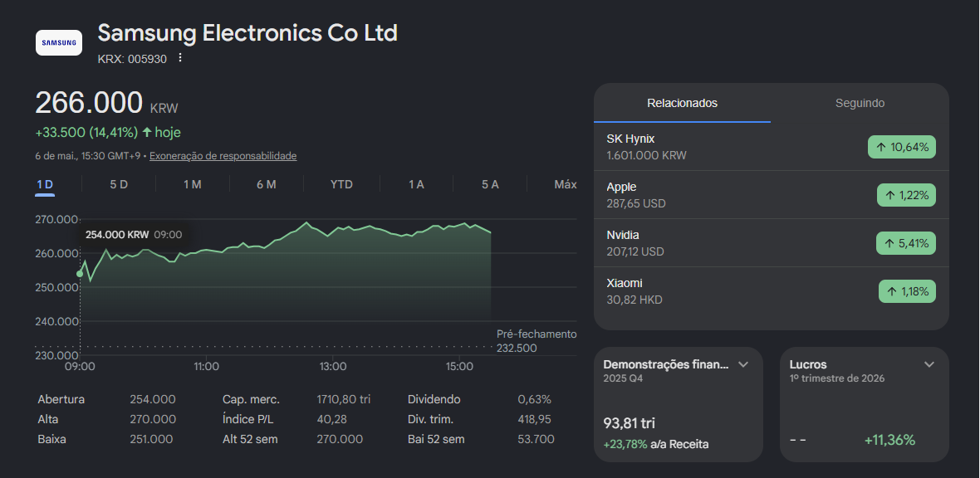The height and width of the screenshot is (478, 980).
Task: Click the +11,36% value in Lucros card
Action: [x=889, y=441]
